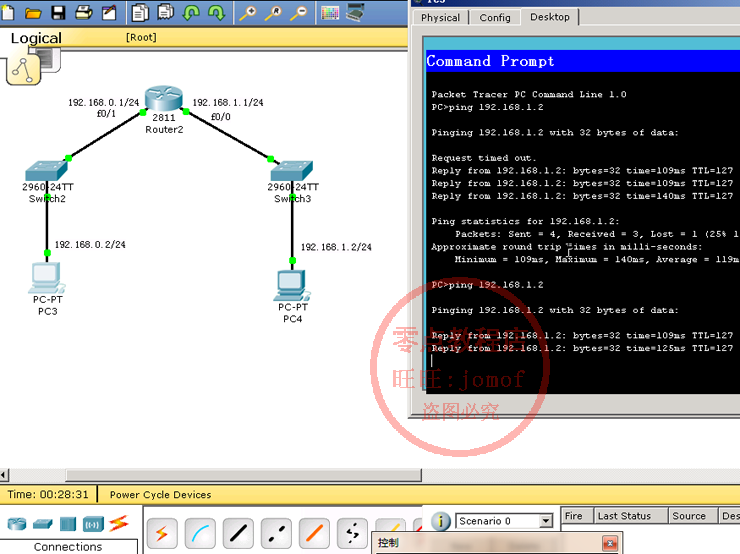Select the Router2 2811 device
This screenshot has width=740, height=554.
(x=163, y=99)
